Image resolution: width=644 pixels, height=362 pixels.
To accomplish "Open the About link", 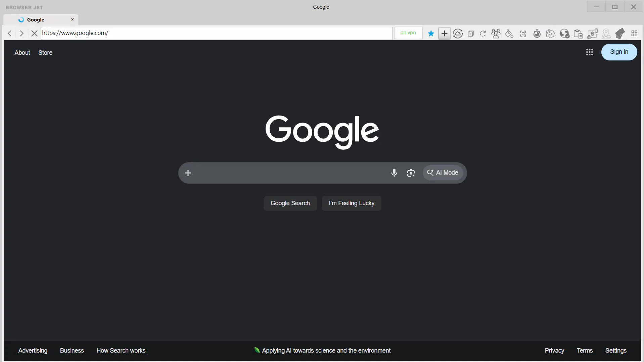I will pos(22,53).
